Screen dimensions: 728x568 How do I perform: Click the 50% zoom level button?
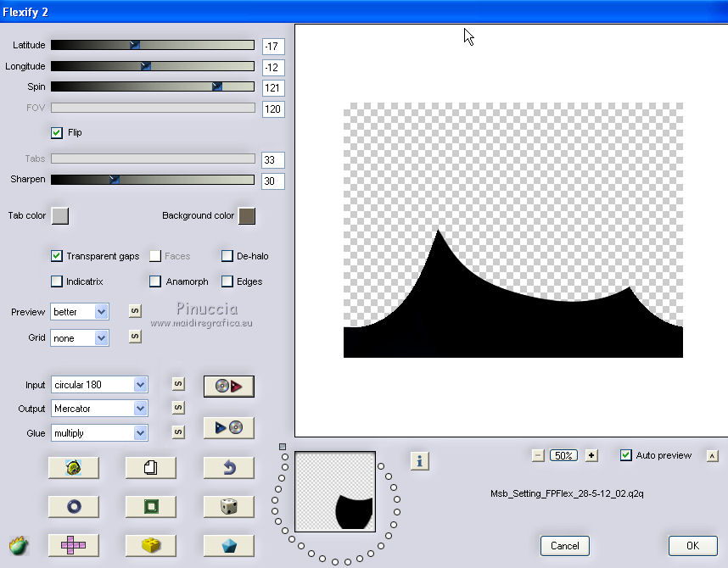point(563,456)
